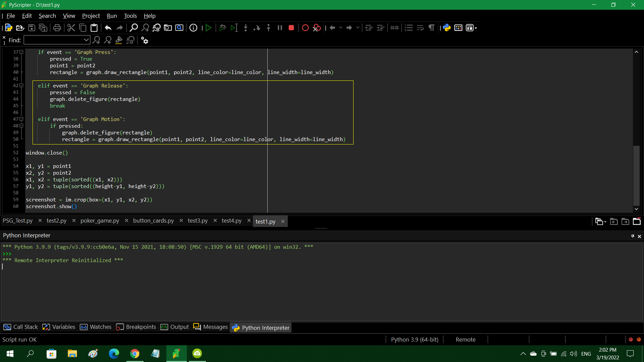
Task: Collapse the fold at line 42
Action: click(x=21, y=85)
